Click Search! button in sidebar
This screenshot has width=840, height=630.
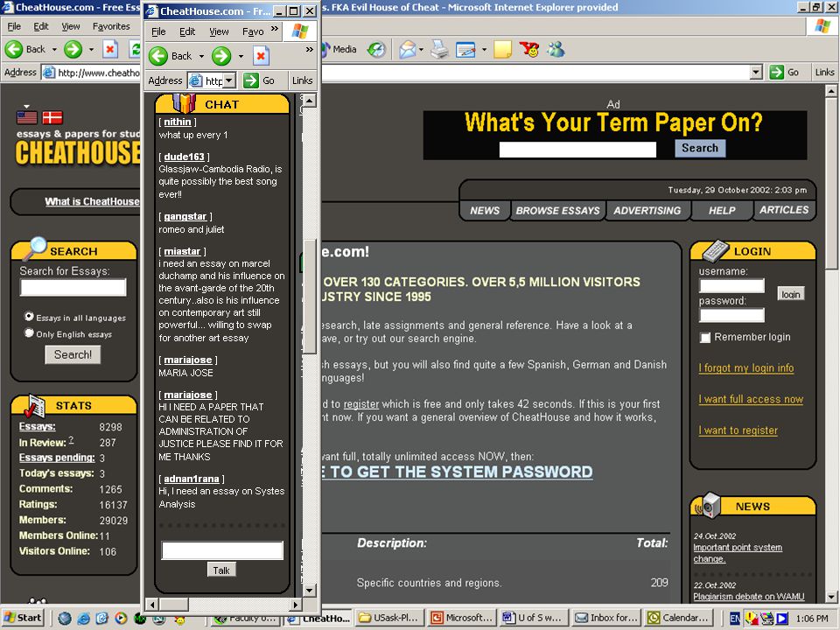[73, 354]
